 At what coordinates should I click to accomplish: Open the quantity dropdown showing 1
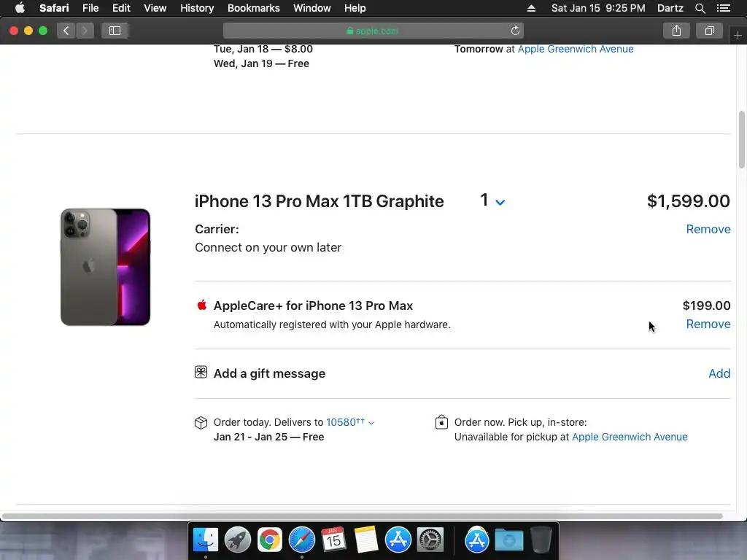[x=492, y=201]
